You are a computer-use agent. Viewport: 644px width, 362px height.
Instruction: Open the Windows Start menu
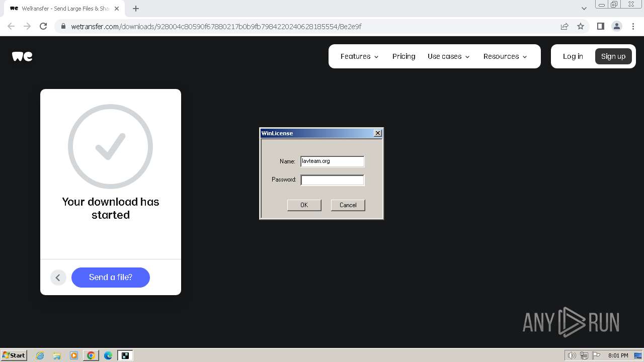[14, 355]
